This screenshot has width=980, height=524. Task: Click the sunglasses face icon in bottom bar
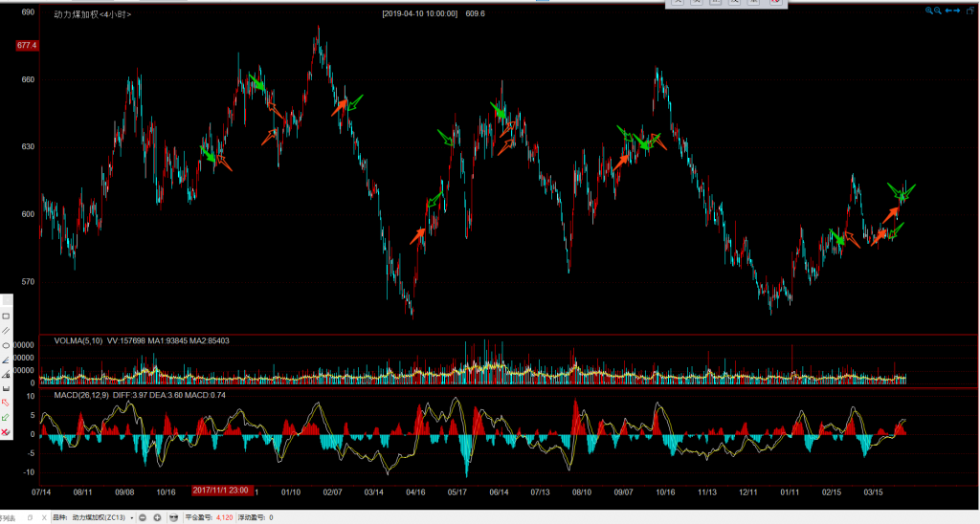click(173, 517)
